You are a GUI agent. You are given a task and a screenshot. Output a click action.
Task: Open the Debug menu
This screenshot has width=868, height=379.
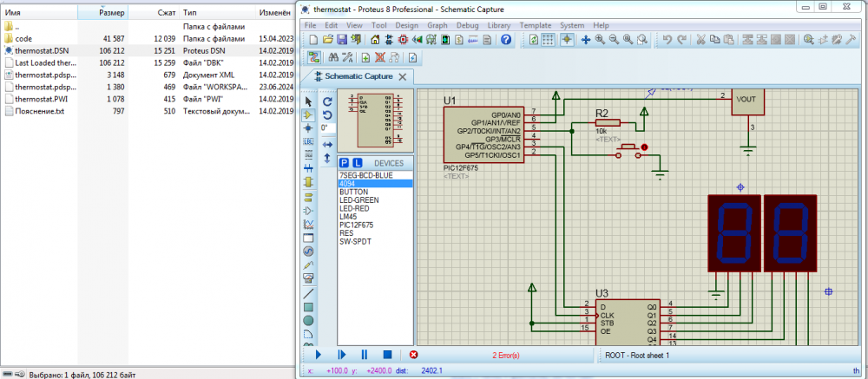pyautogui.click(x=467, y=25)
